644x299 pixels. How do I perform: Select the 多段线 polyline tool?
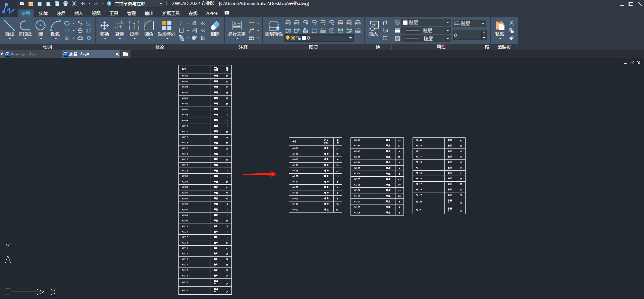[25, 28]
